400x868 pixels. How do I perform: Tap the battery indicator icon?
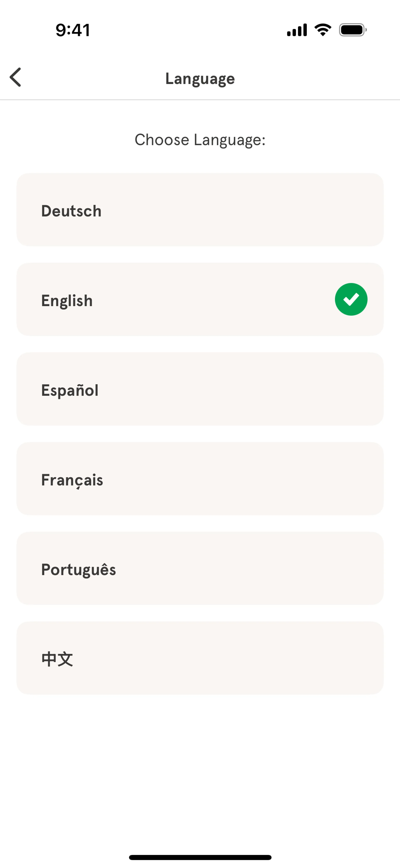[x=352, y=30]
